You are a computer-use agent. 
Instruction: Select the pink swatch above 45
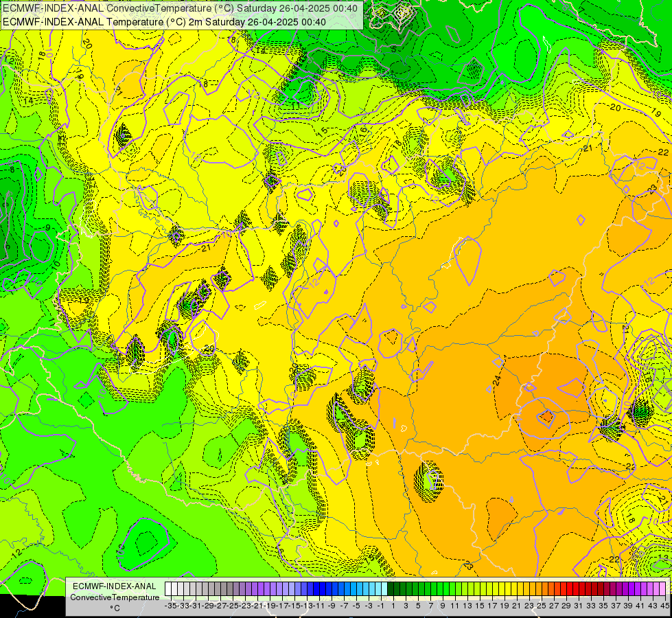click(x=664, y=588)
